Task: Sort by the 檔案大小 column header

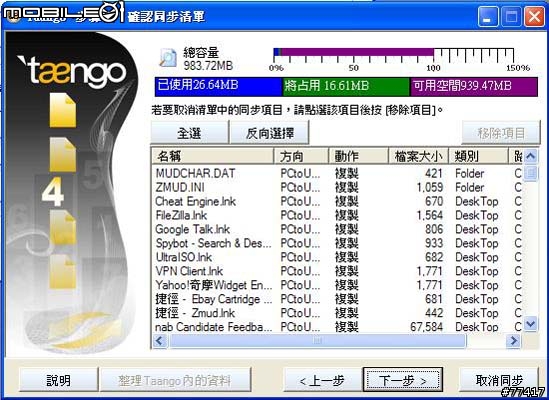Action: point(419,156)
